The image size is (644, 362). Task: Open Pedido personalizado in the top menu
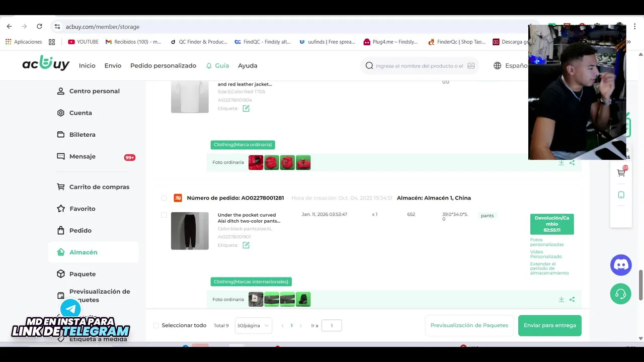point(163,65)
